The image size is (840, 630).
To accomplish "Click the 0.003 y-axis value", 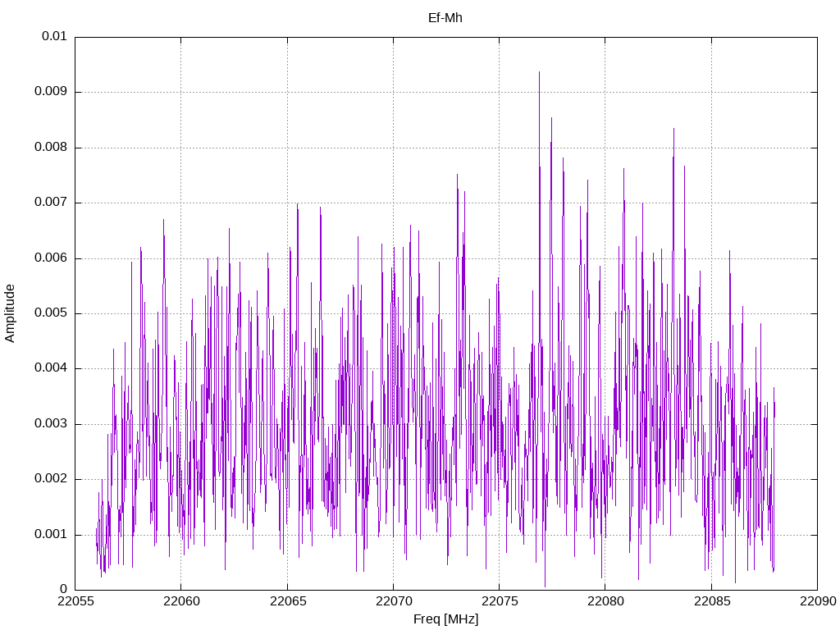I will (51, 424).
